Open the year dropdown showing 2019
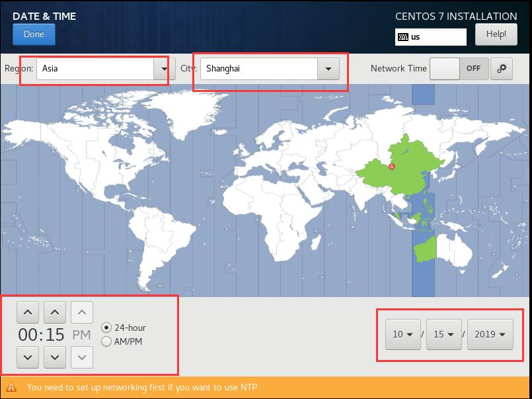 [x=490, y=334]
